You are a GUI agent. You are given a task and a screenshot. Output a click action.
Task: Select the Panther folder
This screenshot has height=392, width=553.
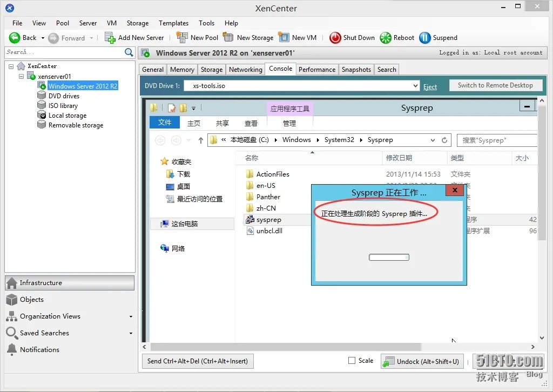click(268, 197)
